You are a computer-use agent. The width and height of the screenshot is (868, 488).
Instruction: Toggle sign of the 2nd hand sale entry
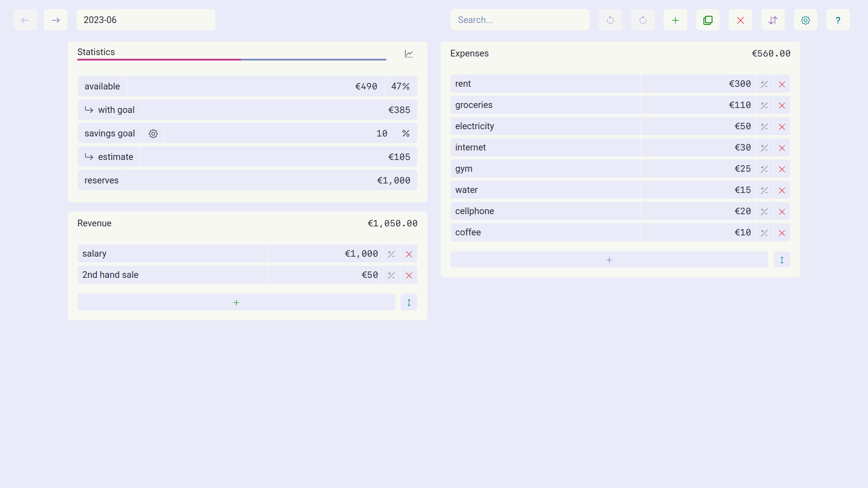tap(392, 275)
